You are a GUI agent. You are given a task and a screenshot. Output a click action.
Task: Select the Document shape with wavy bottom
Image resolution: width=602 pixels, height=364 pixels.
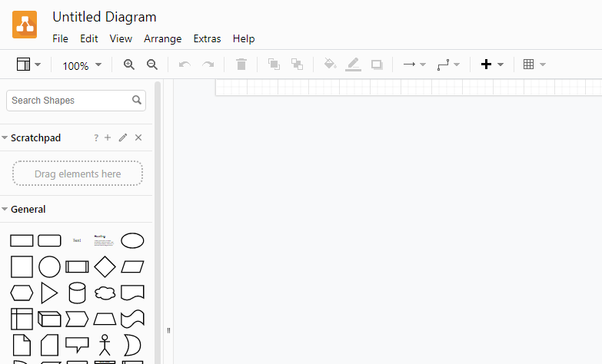[x=132, y=293]
